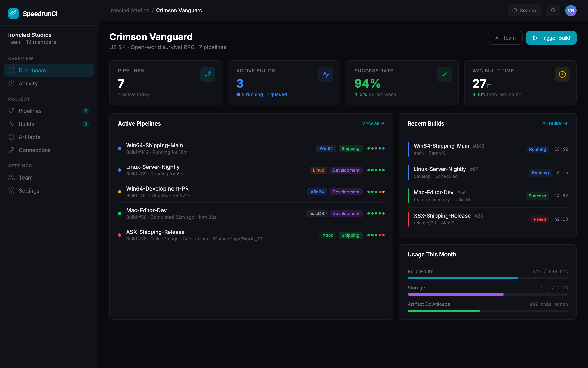Open Team under Settings section

(x=49, y=178)
